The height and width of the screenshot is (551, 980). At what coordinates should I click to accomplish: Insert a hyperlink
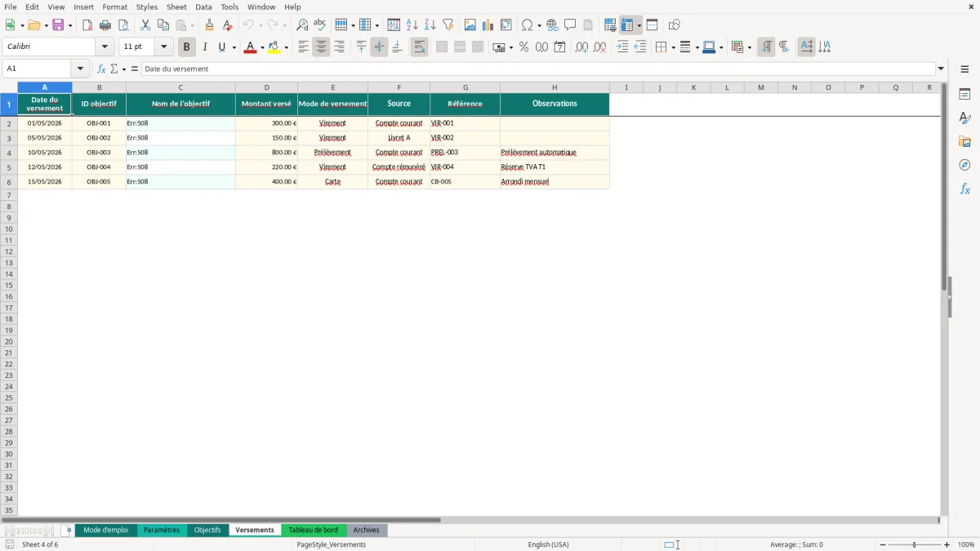click(553, 25)
